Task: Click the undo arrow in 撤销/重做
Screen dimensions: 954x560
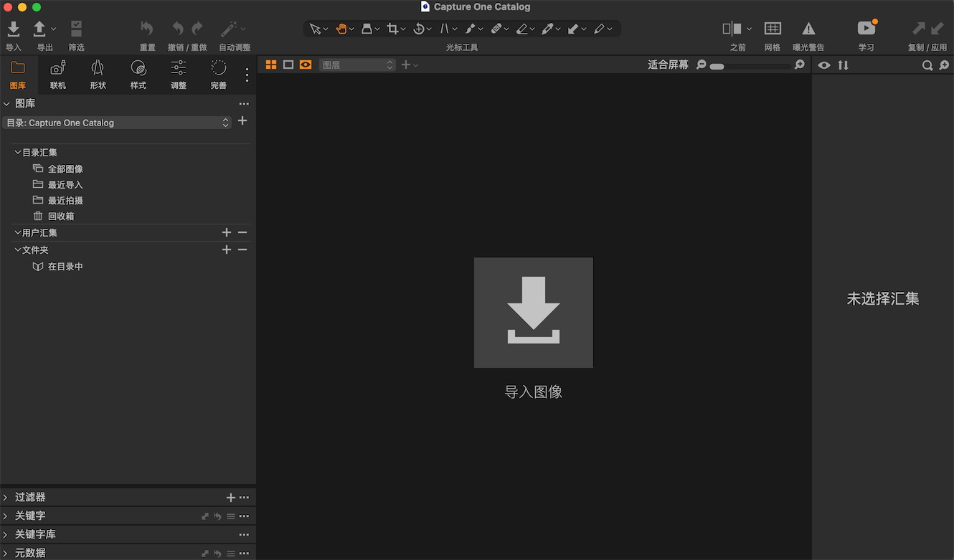Action: (177, 29)
